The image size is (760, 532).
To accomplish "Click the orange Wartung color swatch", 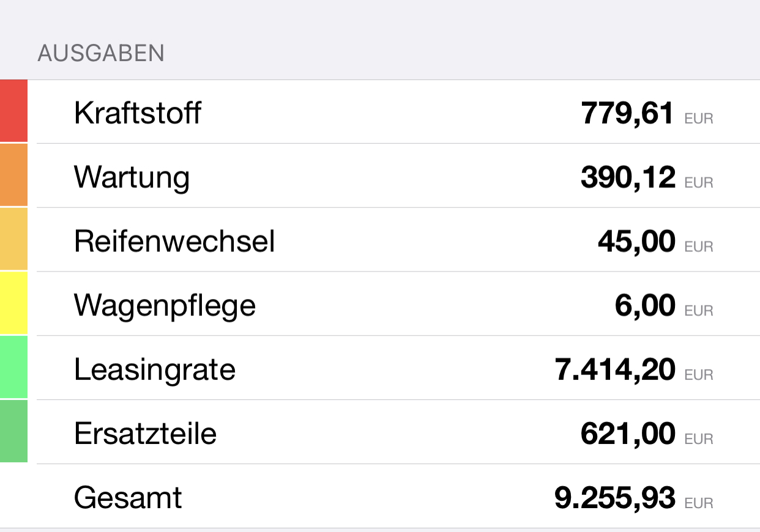I will tap(13, 175).
